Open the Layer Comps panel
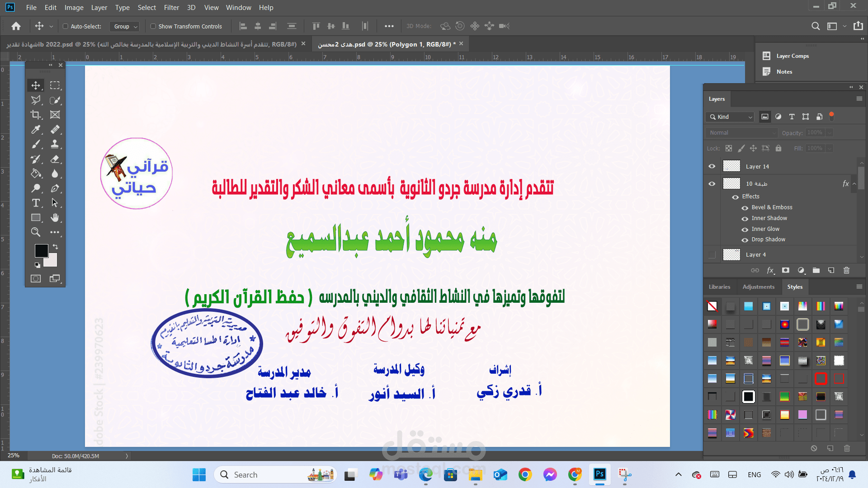 792,56
